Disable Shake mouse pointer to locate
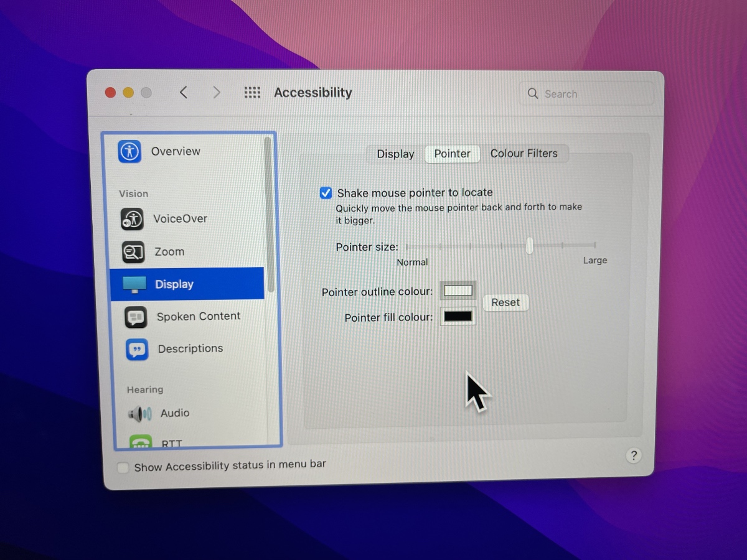This screenshot has height=560, width=747. coord(326,193)
